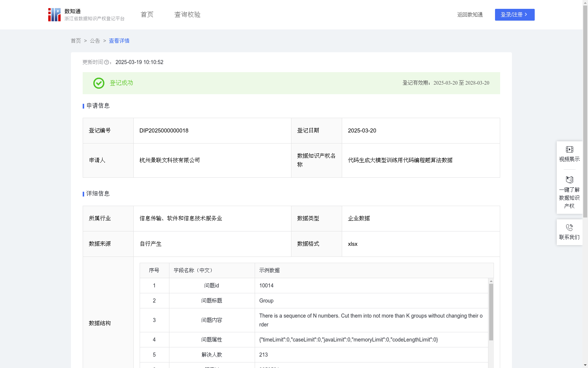Click the 联系我们 label
The image size is (588, 368).
[x=569, y=237]
